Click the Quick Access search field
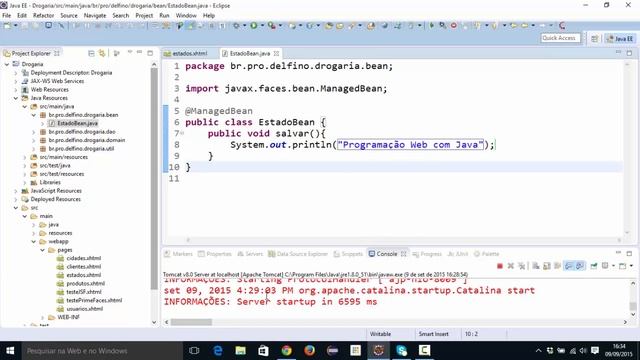640x360 pixels. pyautogui.click(x=560, y=38)
